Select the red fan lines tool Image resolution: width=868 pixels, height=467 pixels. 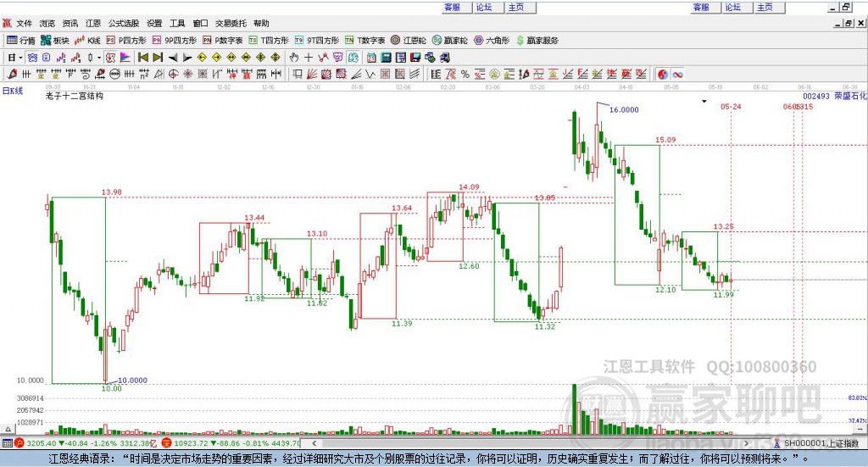[x=312, y=74]
